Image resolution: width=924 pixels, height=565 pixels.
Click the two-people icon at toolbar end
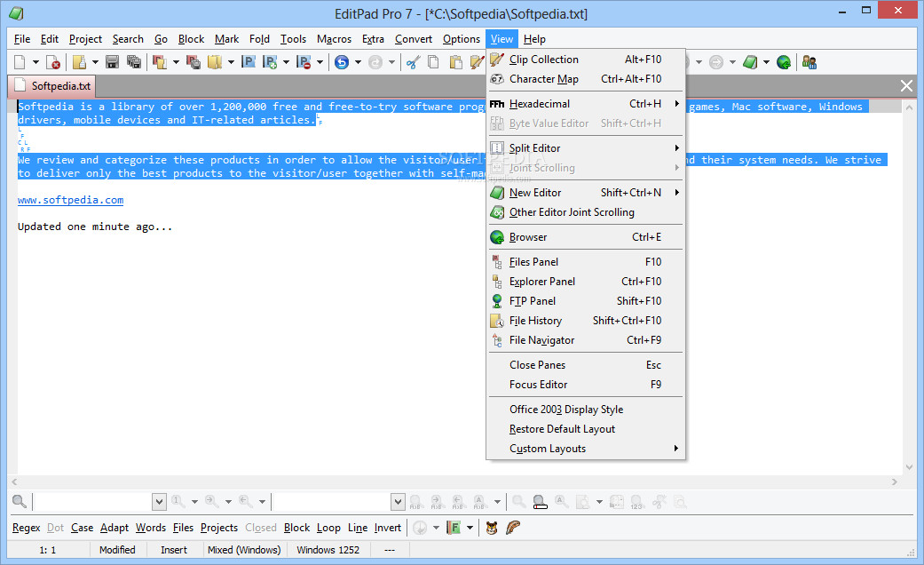(x=809, y=62)
